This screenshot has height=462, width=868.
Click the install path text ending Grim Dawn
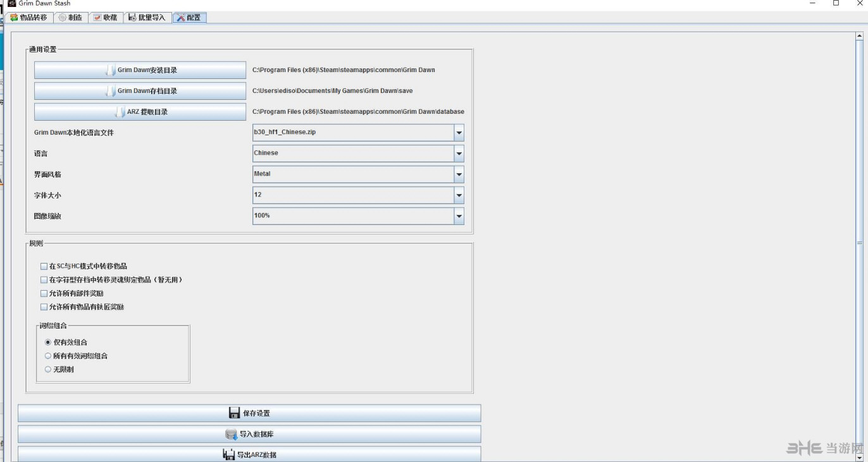tap(344, 70)
